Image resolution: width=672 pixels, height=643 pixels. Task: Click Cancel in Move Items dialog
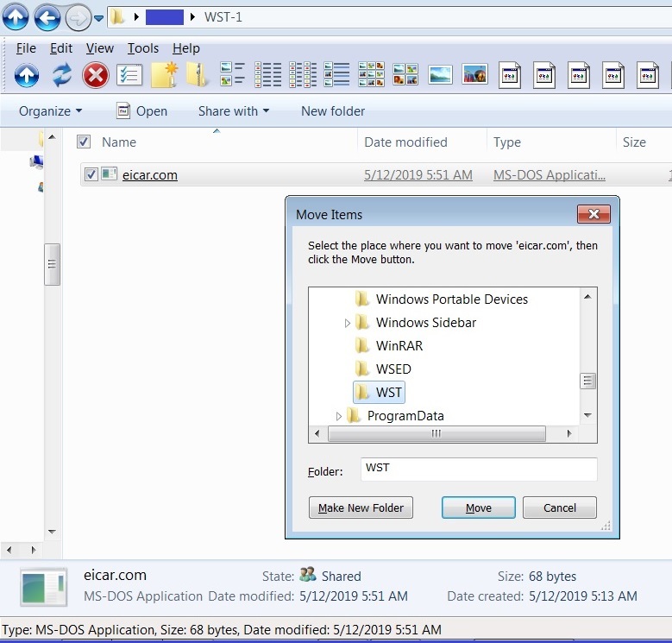tap(560, 507)
